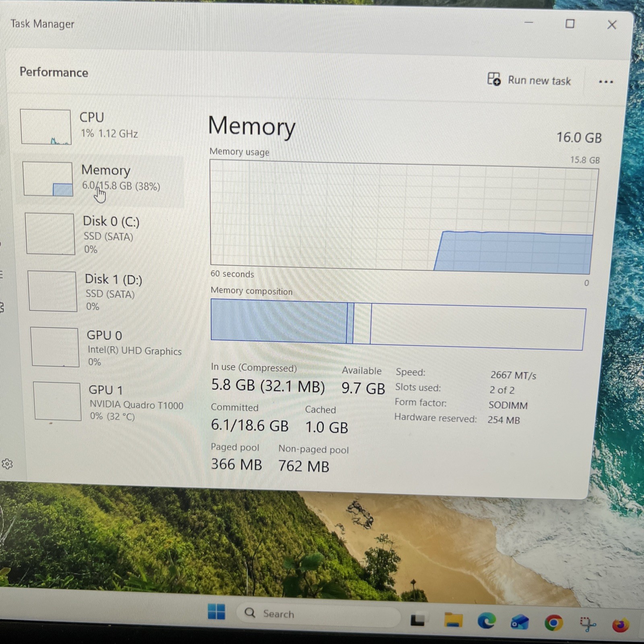Open the CPU performance graph thumbnail
The width and height of the screenshot is (644, 644).
click(45, 127)
